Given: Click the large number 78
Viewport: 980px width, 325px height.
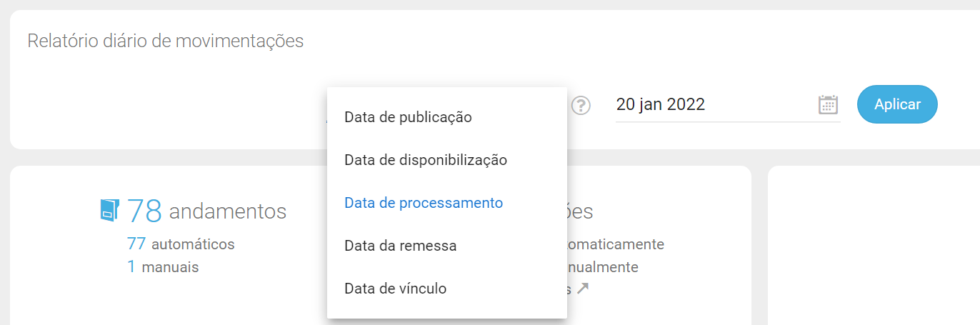Looking at the screenshot, I should 145,211.
